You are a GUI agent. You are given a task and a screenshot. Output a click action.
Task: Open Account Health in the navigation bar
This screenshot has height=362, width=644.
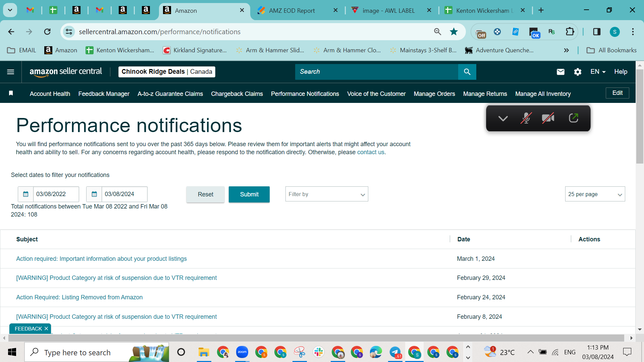50,94
